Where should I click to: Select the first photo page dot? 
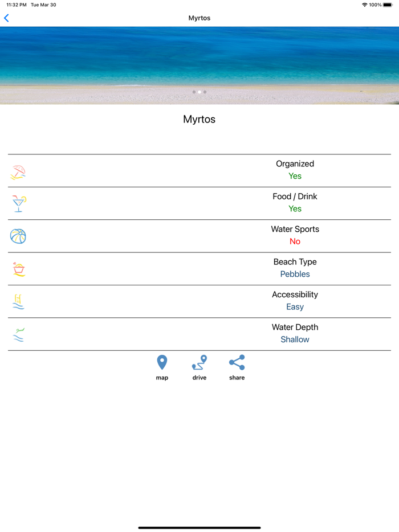[x=194, y=92]
